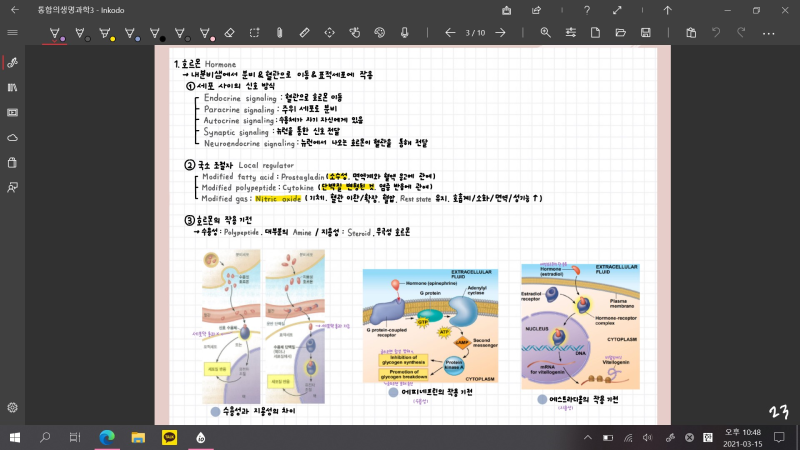Select the purple pen tool
800x450 pixels.
point(55,34)
